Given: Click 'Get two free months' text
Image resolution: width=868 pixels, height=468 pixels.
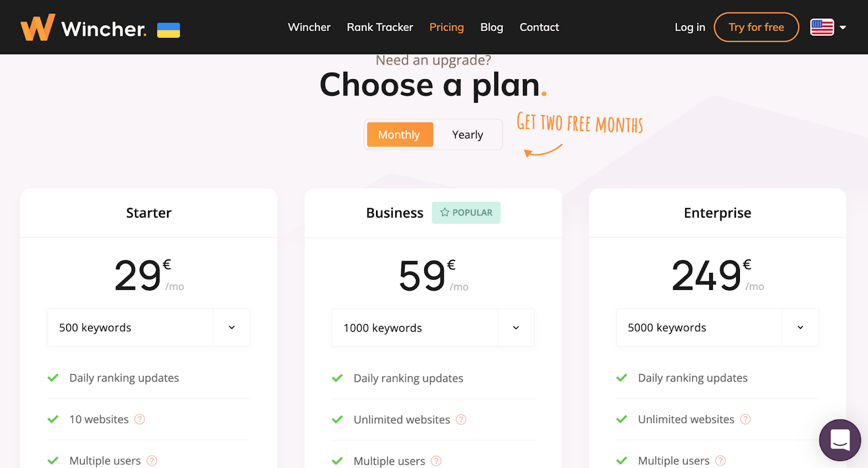Looking at the screenshot, I should point(579,123).
